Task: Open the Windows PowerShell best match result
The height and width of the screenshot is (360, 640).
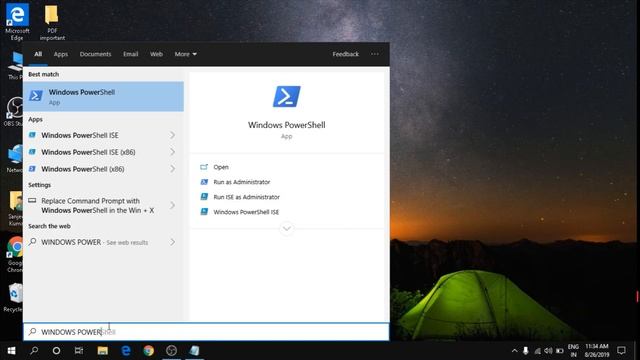Action: [x=103, y=96]
